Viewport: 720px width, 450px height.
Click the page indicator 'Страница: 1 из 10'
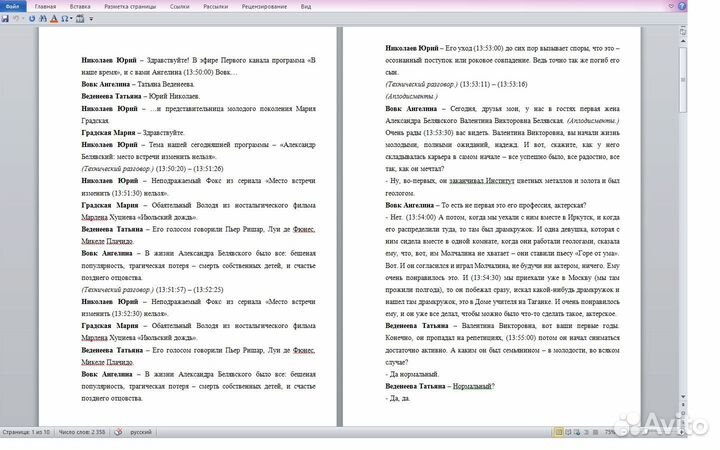click(26, 432)
